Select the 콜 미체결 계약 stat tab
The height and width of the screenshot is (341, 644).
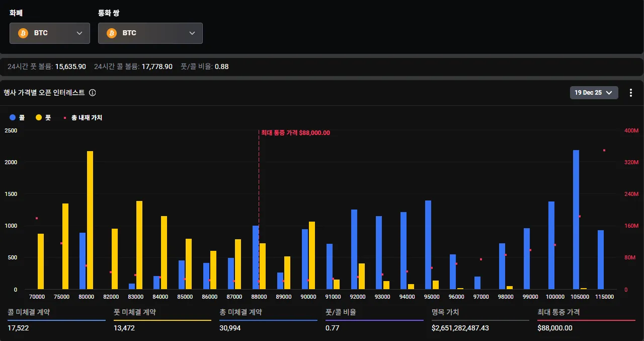click(x=29, y=312)
